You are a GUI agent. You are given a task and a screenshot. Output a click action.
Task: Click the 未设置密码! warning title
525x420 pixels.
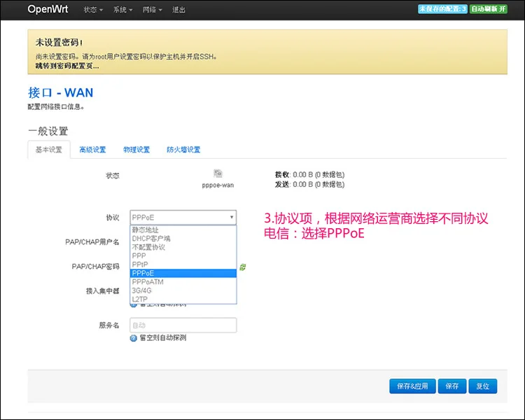tap(59, 43)
